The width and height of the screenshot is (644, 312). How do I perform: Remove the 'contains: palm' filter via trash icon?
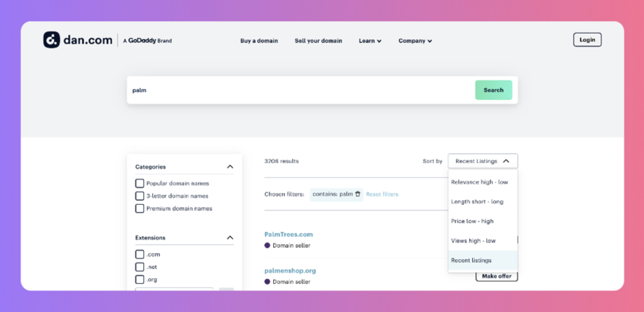[x=358, y=194]
